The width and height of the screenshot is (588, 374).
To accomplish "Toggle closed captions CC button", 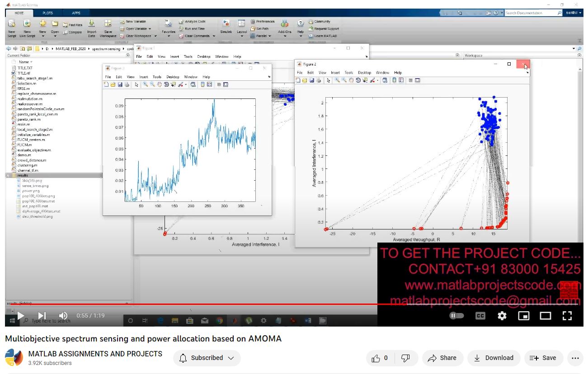I will [x=480, y=316].
